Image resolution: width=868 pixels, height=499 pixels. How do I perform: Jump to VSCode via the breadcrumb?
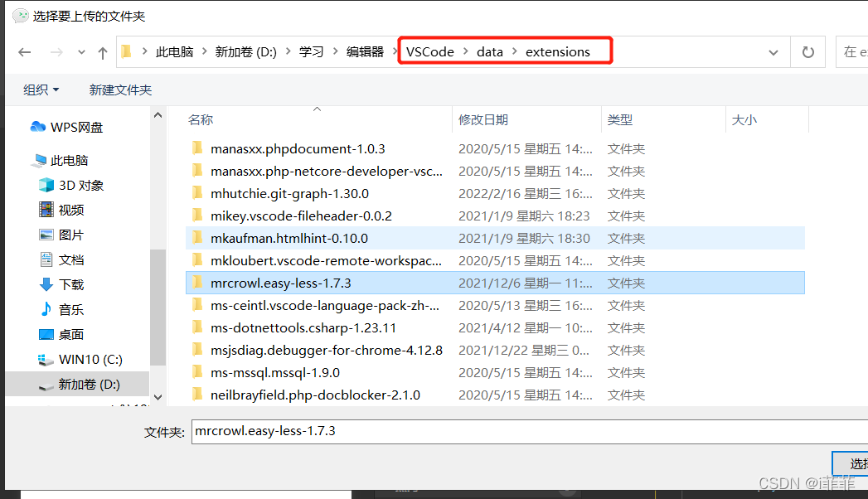(x=429, y=51)
